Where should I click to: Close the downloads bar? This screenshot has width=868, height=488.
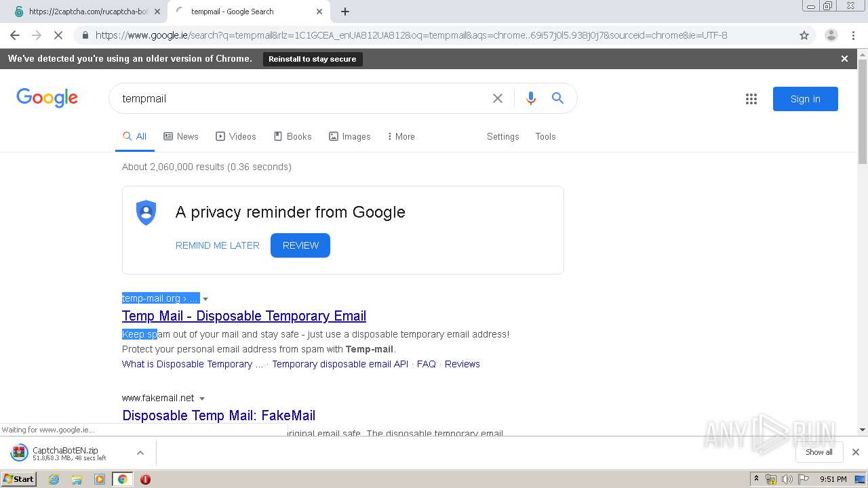(856, 452)
